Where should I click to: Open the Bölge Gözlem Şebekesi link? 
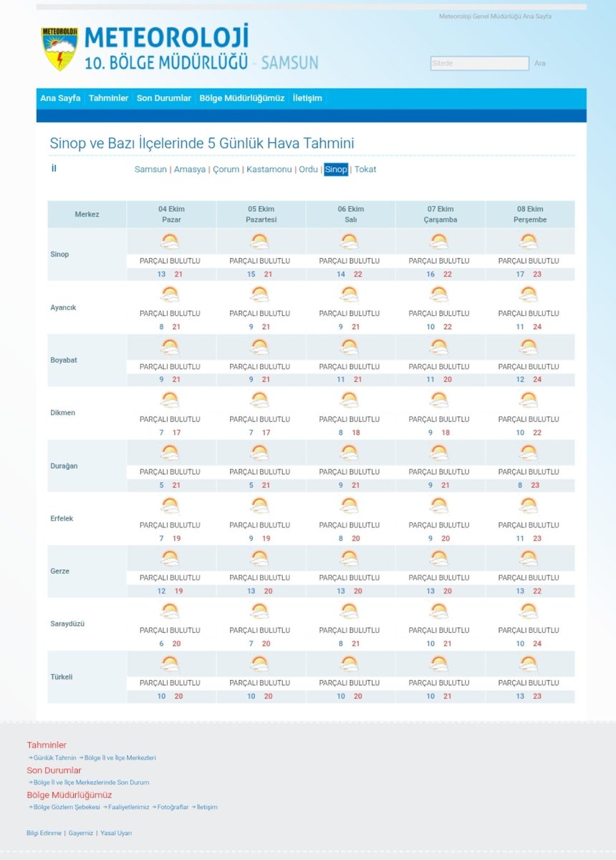(67, 807)
